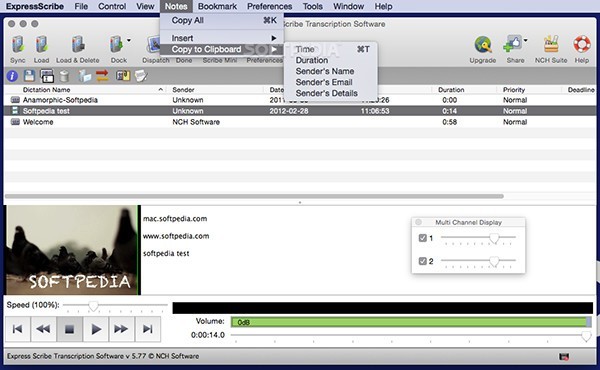This screenshot has height=370, width=600.
Task: Click the blue info icon
Action: [x=12, y=76]
